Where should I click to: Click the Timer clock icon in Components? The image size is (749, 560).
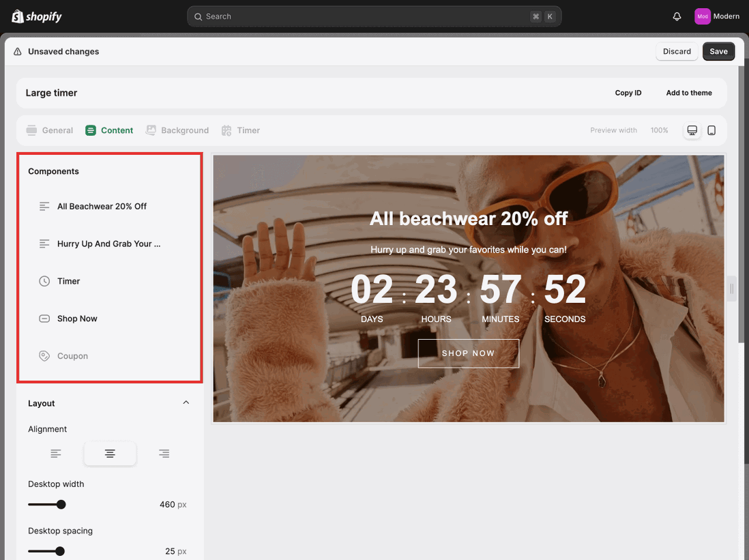(44, 280)
